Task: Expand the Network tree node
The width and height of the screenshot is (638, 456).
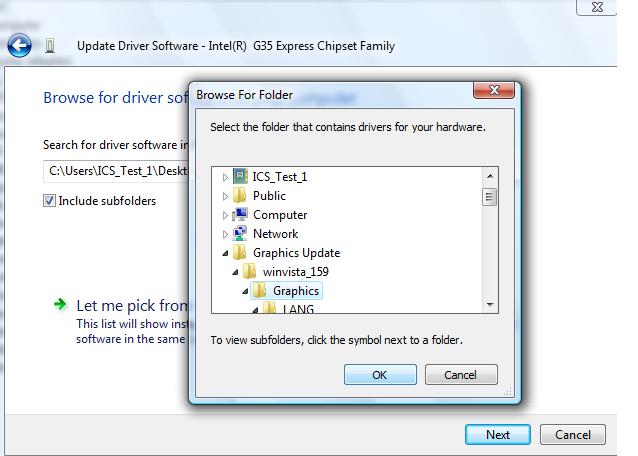Action: tap(225, 234)
